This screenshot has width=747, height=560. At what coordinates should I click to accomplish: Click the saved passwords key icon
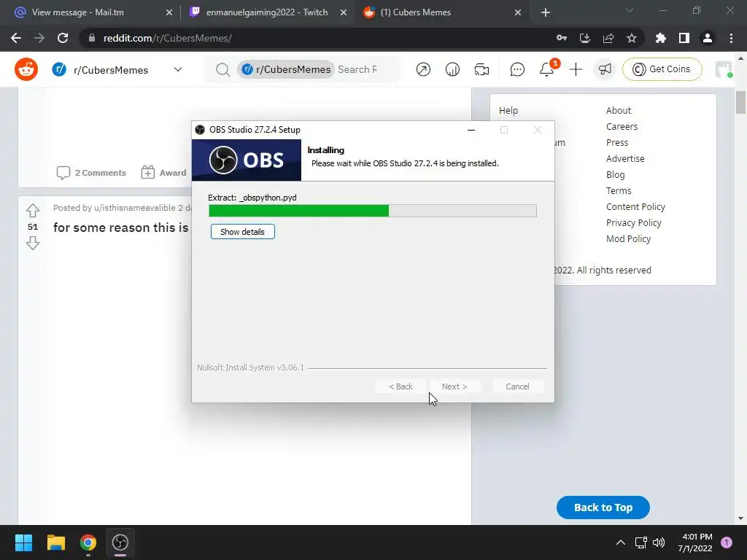[562, 38]
